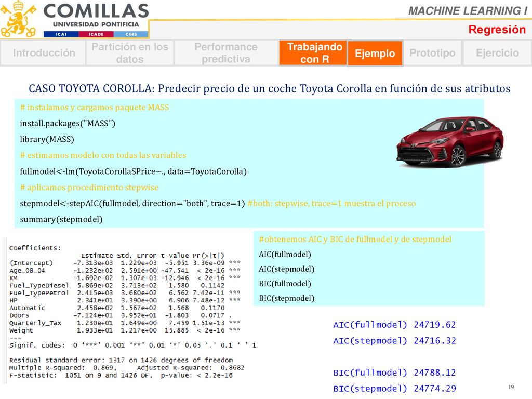Click the Weight coefficient row label
This screenshot has height=399, width=532.
click(21, 330)
